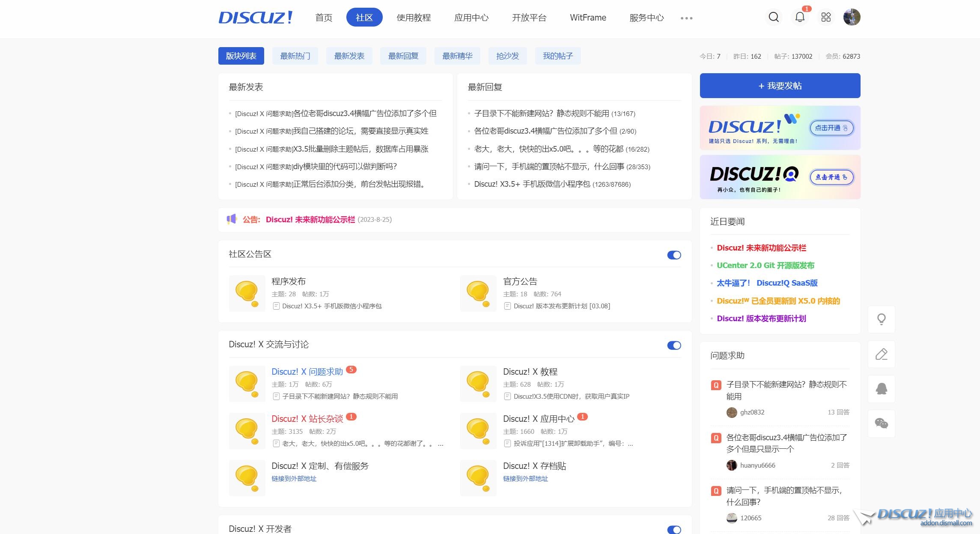The height and width of the screenshot is (534, 980).
Task: Switch to the 最新精华 tab
Action: (x=457, y=56)
